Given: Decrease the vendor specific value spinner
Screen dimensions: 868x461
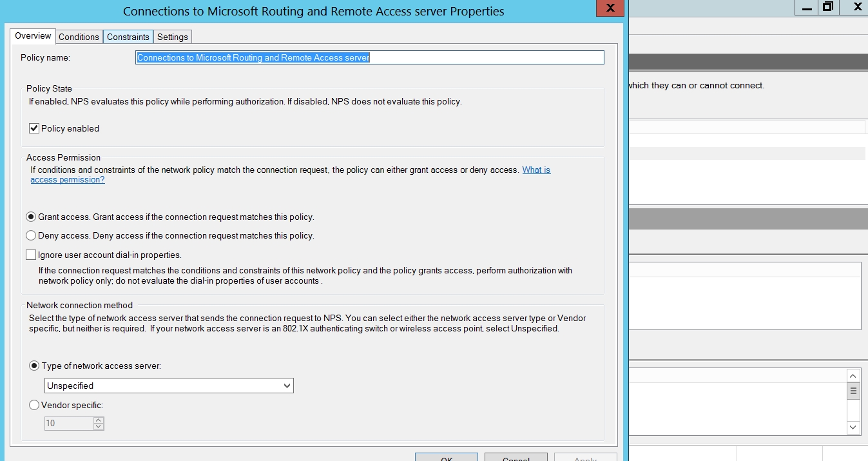Looking at the screenshot, I should pyautogui.click(x=99, y=427).
